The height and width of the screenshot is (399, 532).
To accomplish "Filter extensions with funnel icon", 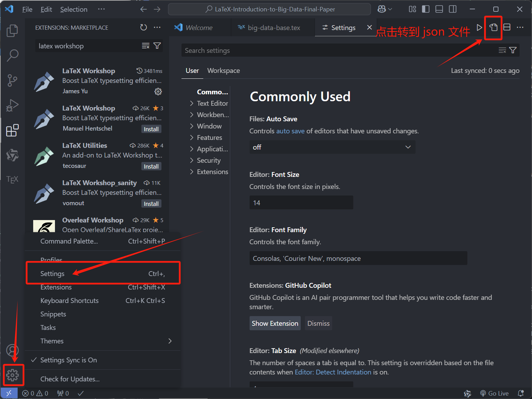I will coord(157,46).
